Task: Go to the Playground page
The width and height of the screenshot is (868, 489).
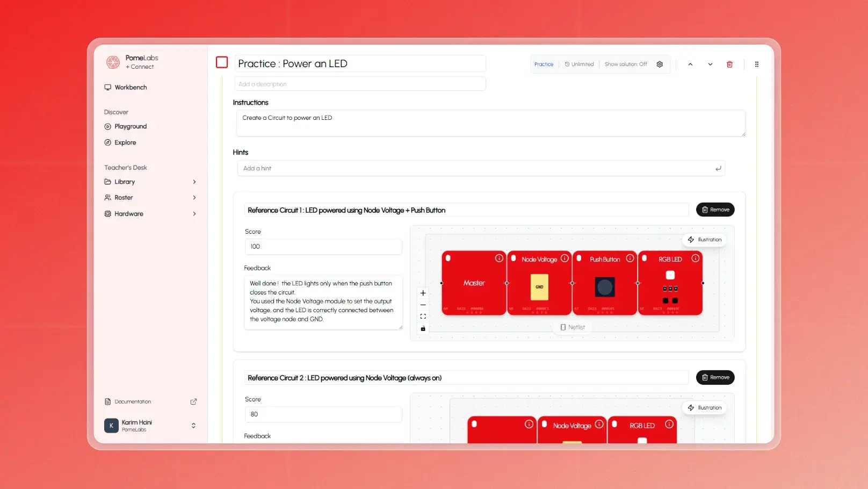Action: 126,127
